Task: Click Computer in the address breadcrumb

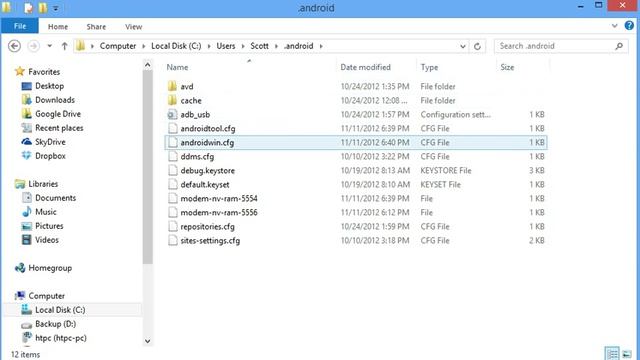Action: click(118, 46)
